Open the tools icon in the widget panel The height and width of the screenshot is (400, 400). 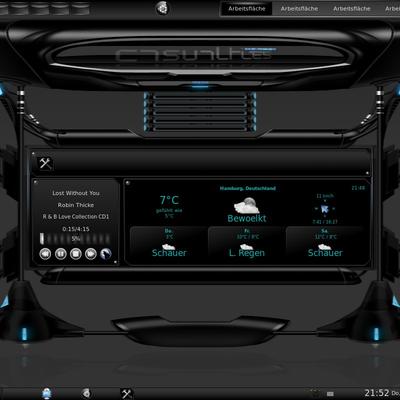45,163
